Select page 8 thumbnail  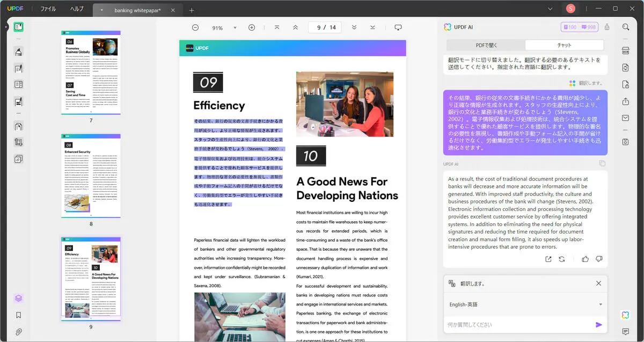coord(91,176)
